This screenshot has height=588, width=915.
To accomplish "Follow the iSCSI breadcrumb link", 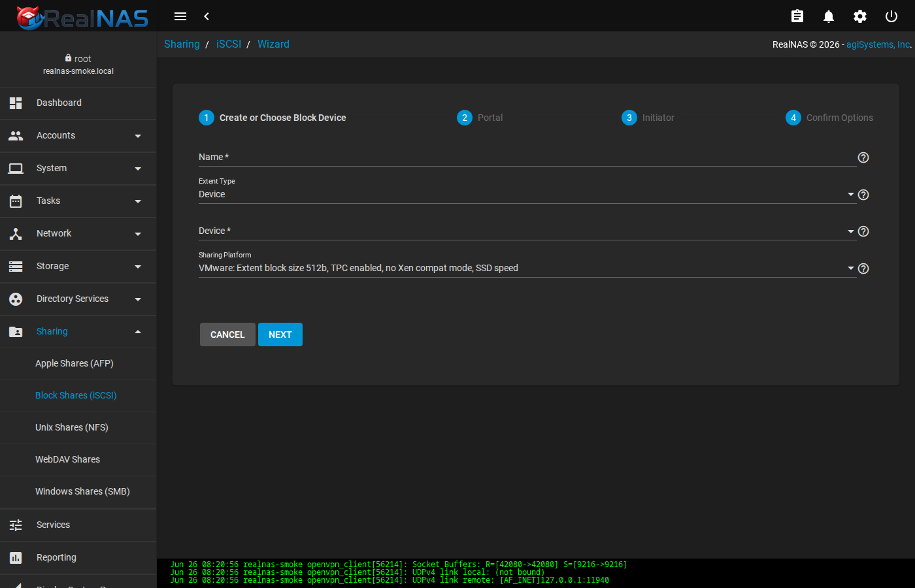I will pos(229,44).
